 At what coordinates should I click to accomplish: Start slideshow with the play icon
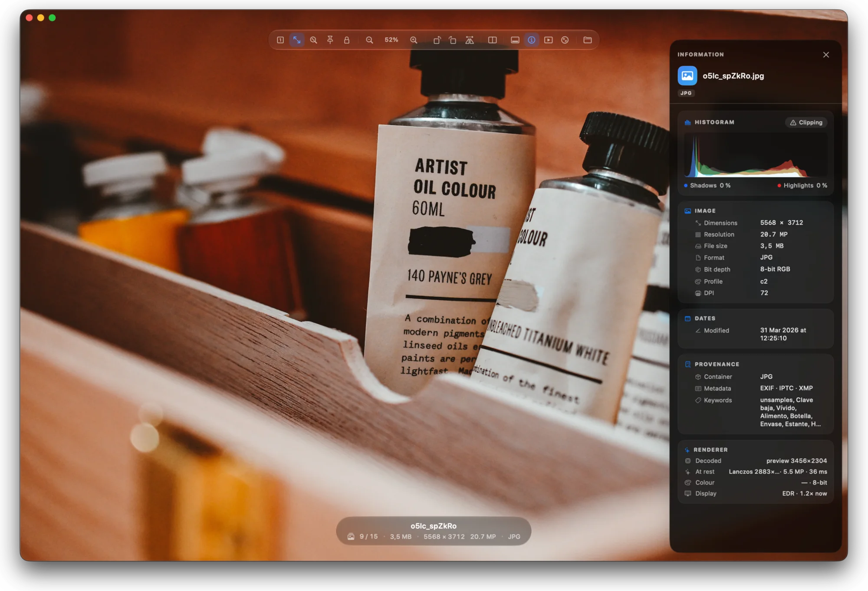pos(549,40)
